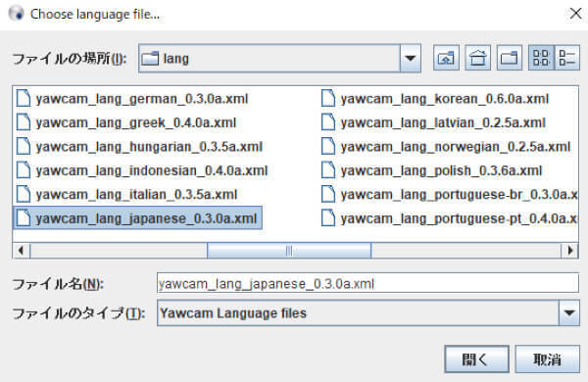The image size is (588, 382).
Task: Create a new folder
Action: coord(510,58)
